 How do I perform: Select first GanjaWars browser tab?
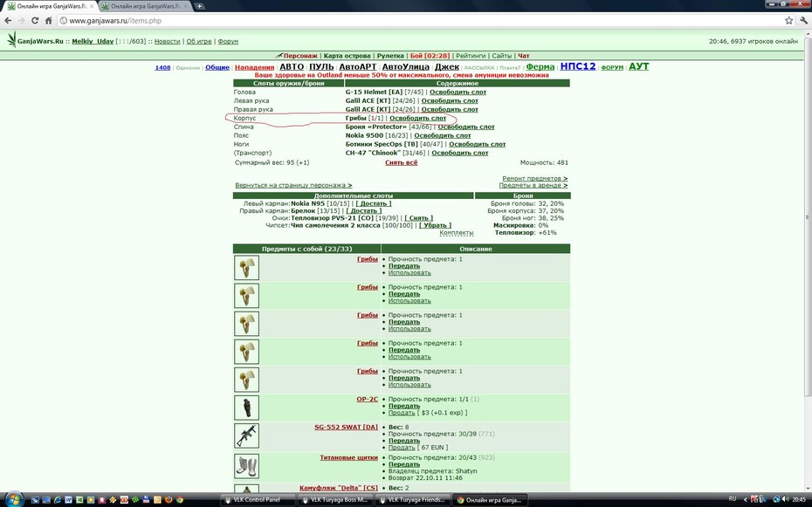pos(51,6)
